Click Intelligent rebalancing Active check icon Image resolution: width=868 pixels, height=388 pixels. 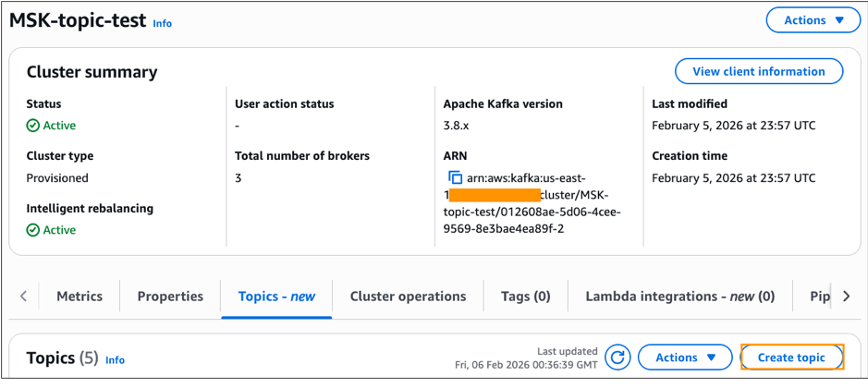[x=33, y=230]
